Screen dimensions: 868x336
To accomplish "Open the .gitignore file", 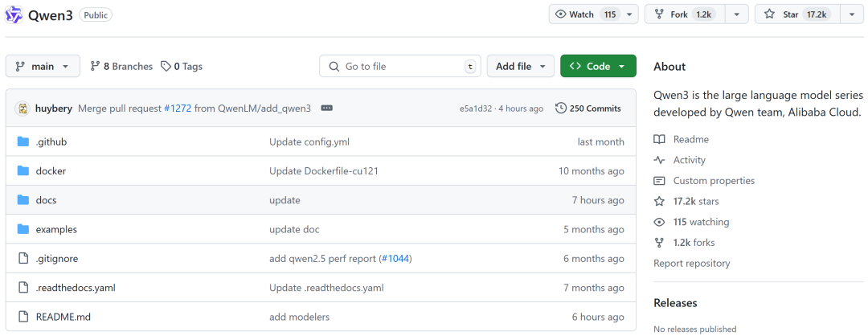I will (x=56, y=259).
